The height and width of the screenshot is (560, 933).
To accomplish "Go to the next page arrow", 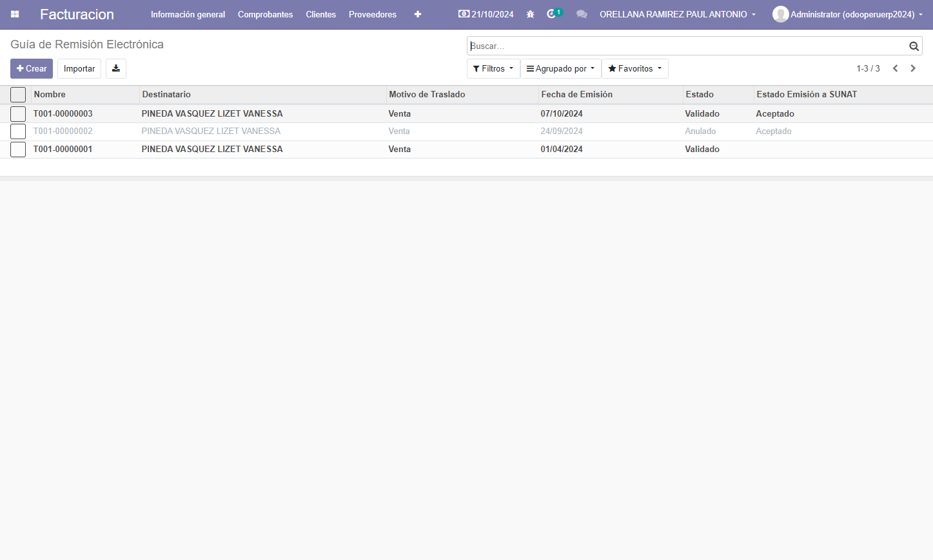I will point(913,68).
